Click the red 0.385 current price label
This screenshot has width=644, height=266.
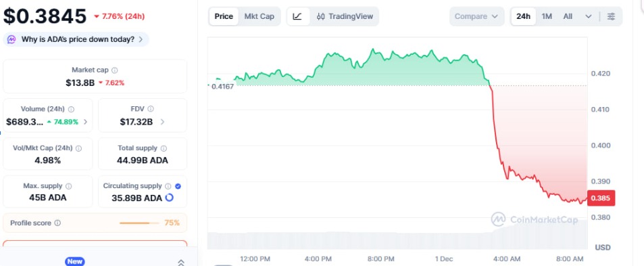point(601,198)
